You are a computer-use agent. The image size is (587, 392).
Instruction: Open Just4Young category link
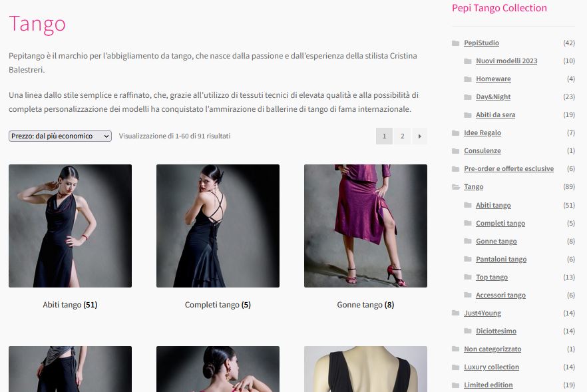click(482, 313)
